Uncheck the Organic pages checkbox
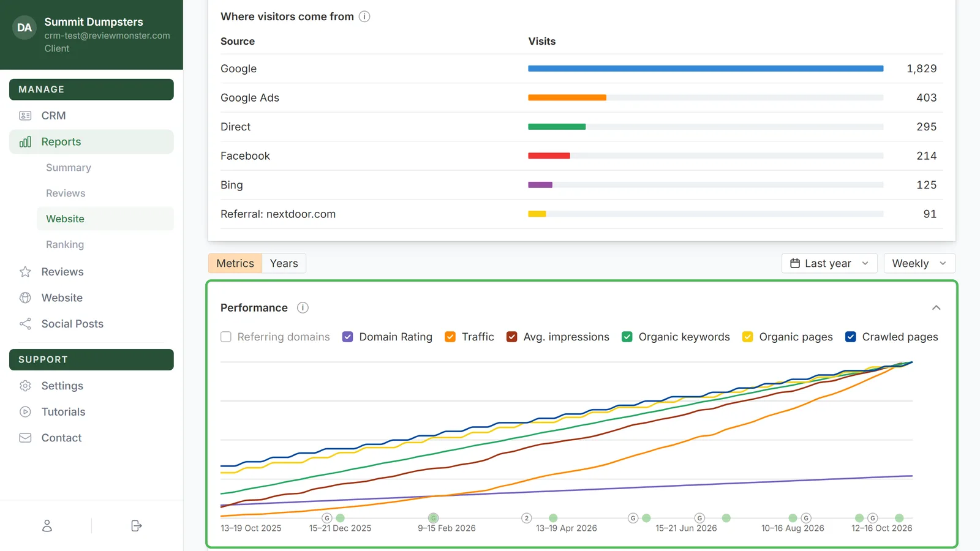The width and height of the screenshot is (980, 551). click(747, 337)
